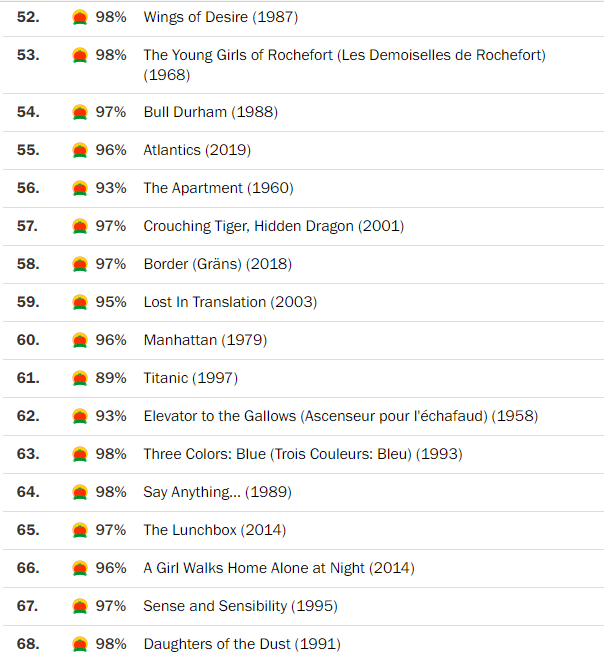The height and width of the screenshot is (657, 604).
Task: Click the 89% score for Titanic
Action: click(111, 378)
